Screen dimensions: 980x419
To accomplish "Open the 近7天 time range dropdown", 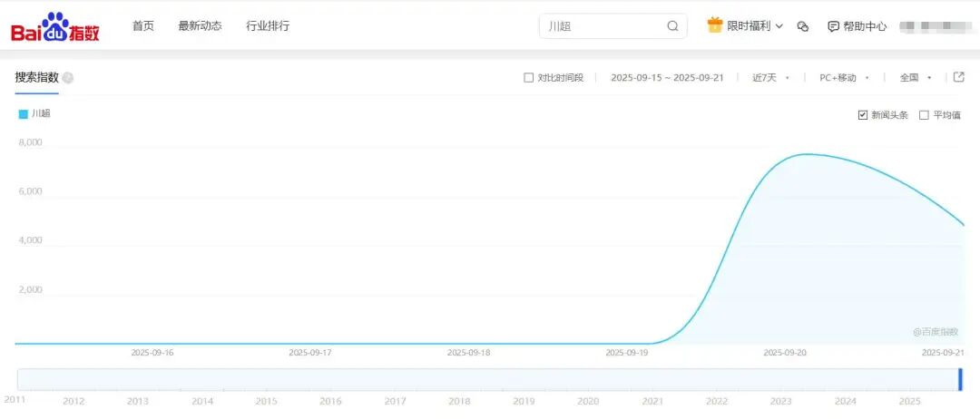I will click(770, 78).
